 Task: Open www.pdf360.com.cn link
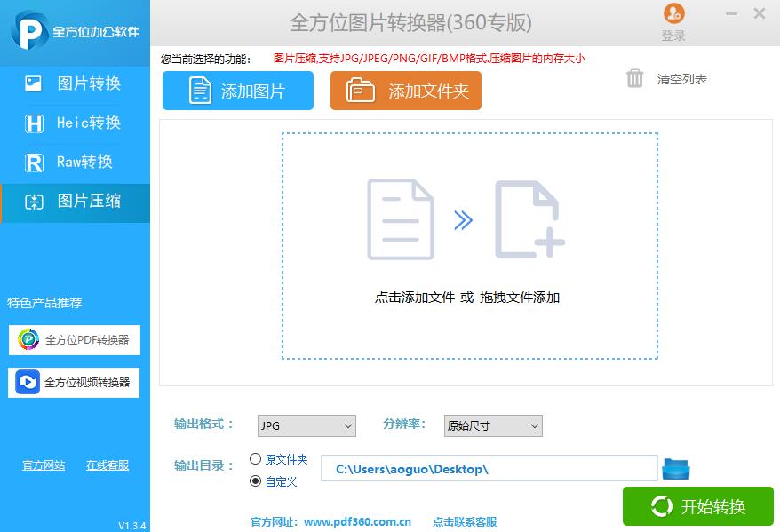click(357, 521)
